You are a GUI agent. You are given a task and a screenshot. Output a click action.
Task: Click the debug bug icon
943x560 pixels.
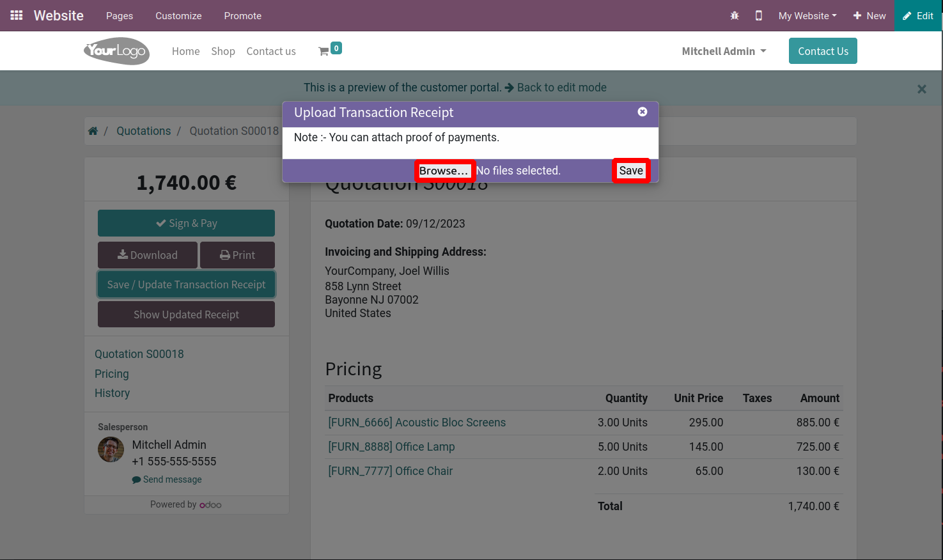(735, 16)
